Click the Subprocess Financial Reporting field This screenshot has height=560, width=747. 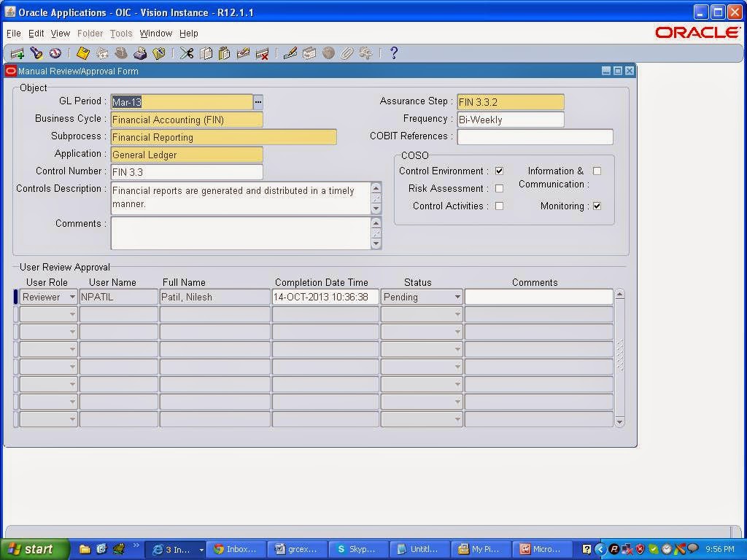[223, 137]
